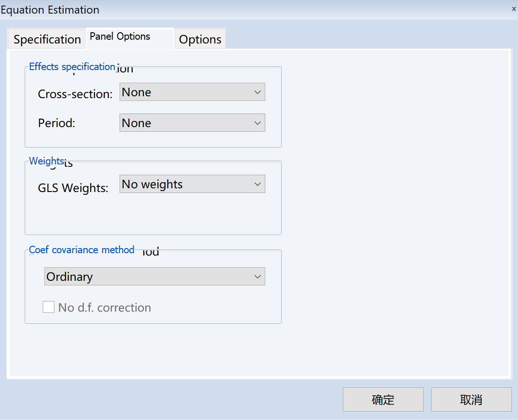
Task: Confirm with the 确定 button
Action: click(383, 399)
